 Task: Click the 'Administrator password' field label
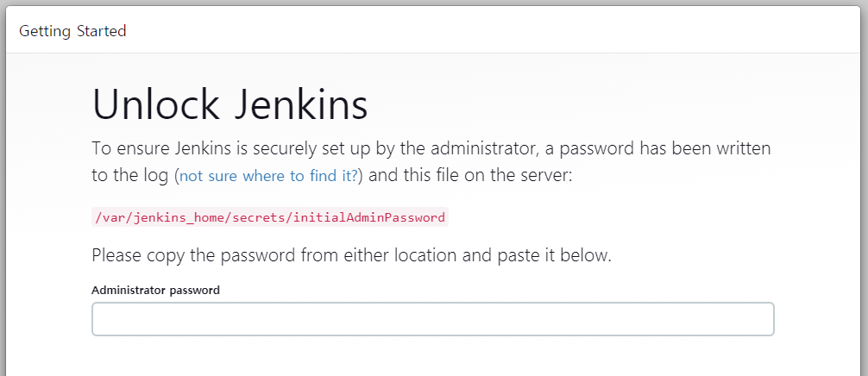point(155,290)
